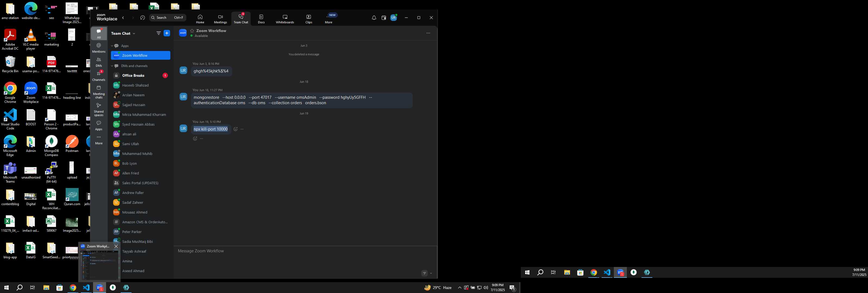
Task: Open the Docs tab
Action: [x=261, y=19]
